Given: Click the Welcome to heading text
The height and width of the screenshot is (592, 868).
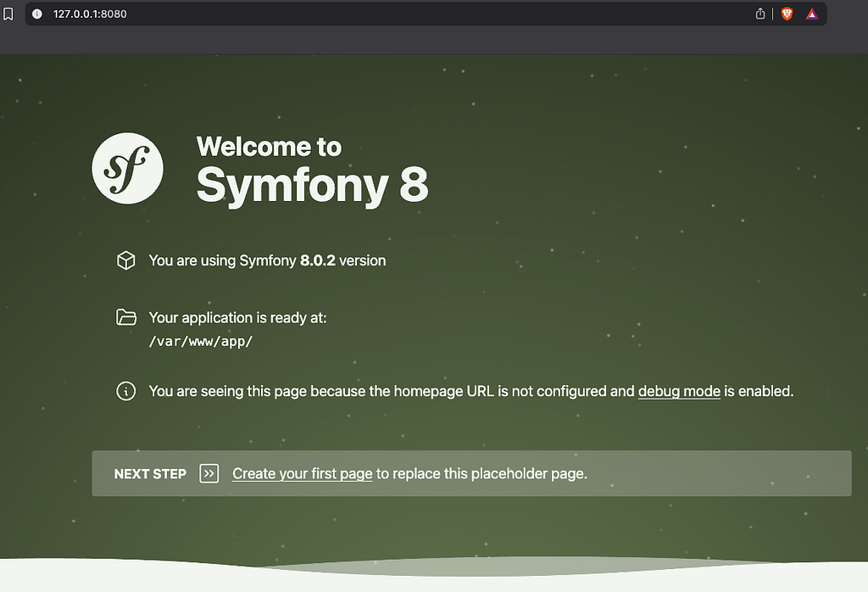Looking at the screenshot, I should click(269, 147).
